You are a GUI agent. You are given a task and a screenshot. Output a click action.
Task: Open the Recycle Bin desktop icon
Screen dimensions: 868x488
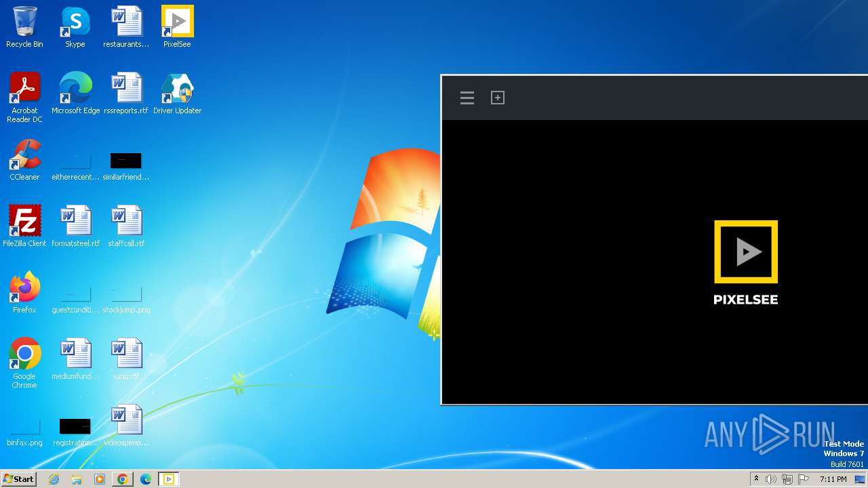(x=24, y=27)
